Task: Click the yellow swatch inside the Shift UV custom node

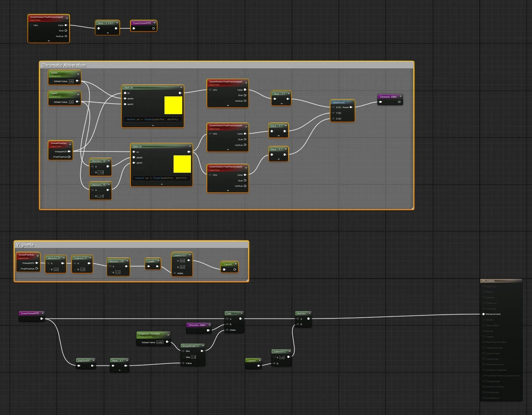Action: click(173, 105)
